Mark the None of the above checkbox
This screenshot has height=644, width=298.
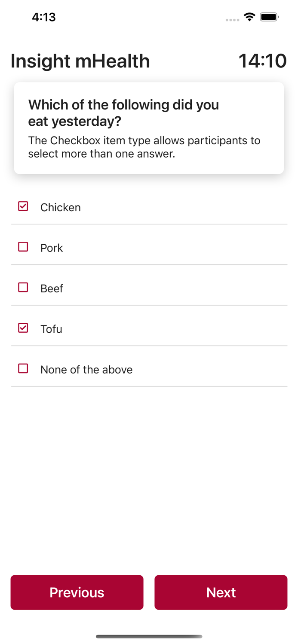click(23, 368)
